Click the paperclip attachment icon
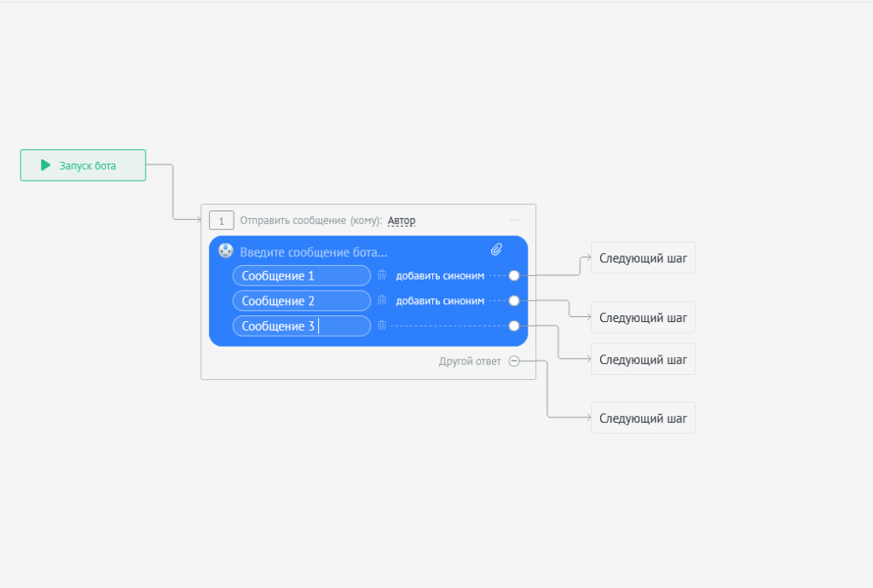Image resolution: width=873 pixels, height=588 pixels. click(496, 249)
